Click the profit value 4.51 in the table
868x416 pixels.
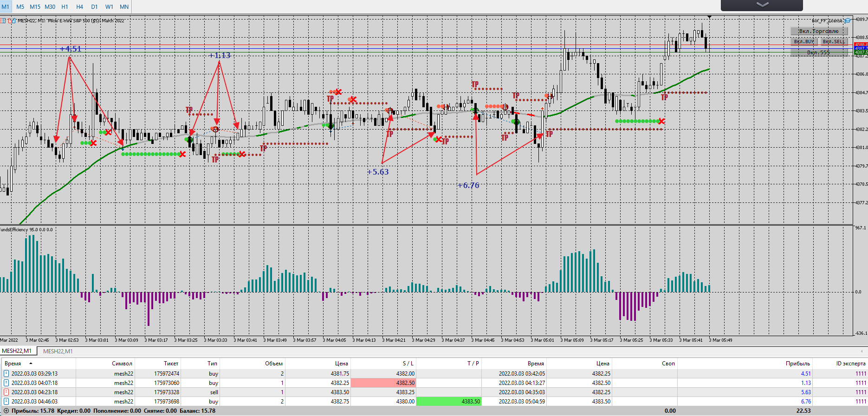click(806, 374)
